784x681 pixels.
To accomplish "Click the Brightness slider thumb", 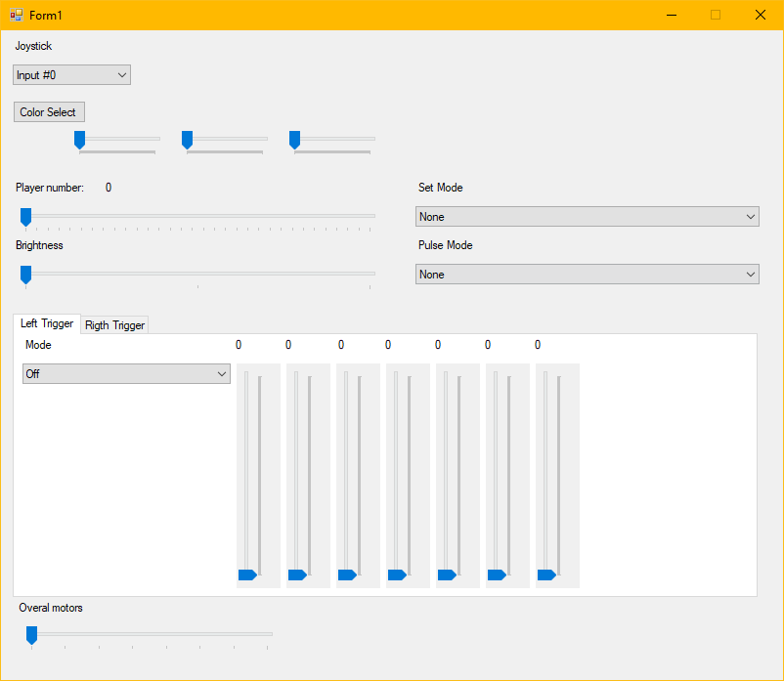I will (x=25, y=275).
